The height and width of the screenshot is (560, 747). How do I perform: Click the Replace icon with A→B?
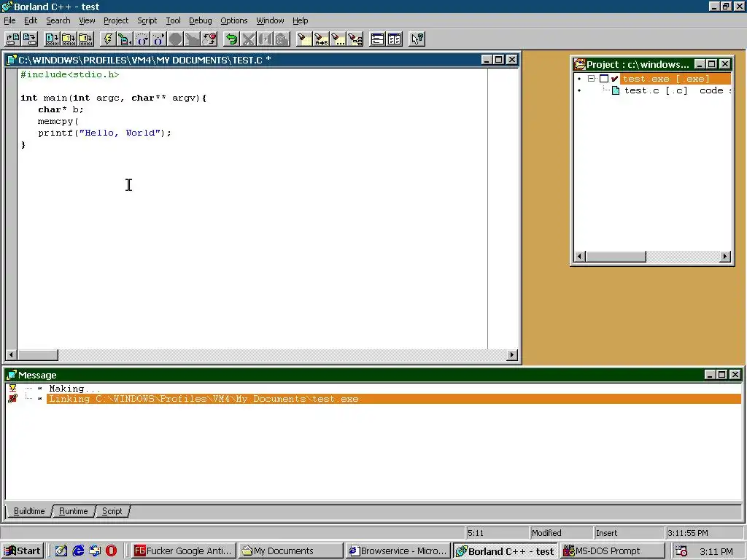click(x=321, y=39)
